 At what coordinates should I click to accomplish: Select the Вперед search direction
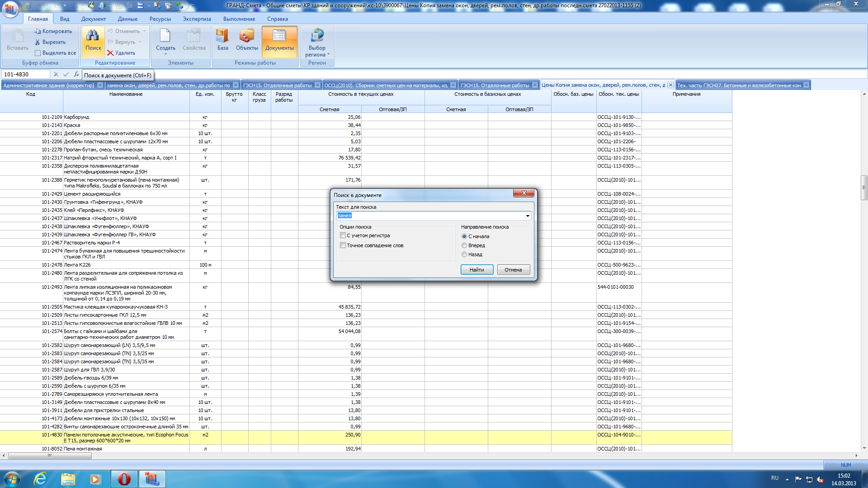pyautogui.click(x=464, y=245)
